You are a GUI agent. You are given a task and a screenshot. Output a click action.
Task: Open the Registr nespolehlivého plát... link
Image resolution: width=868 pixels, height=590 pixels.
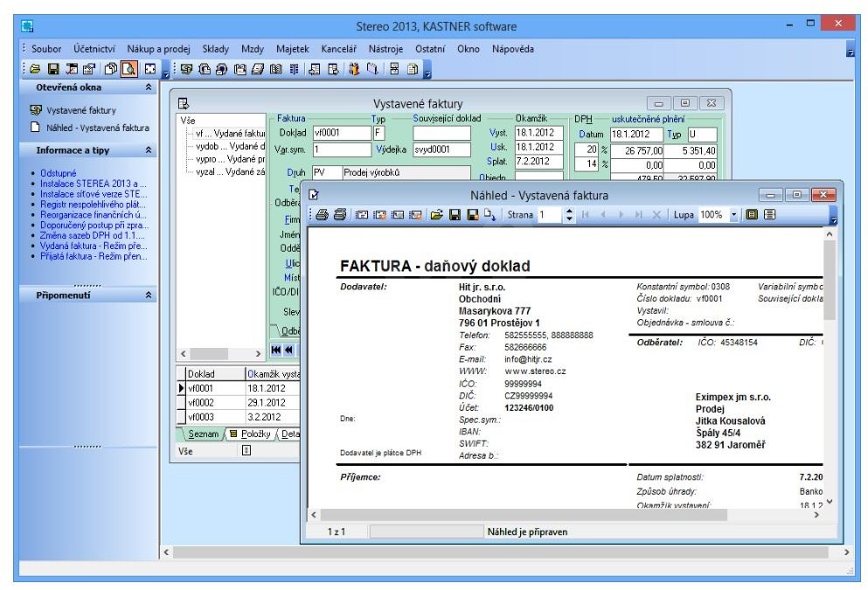click(x=93, y=205)
